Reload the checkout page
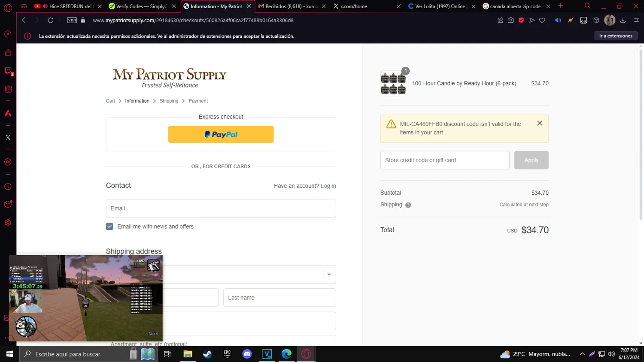The width and height of the screenshot is (644, 362). coord(50,20)
